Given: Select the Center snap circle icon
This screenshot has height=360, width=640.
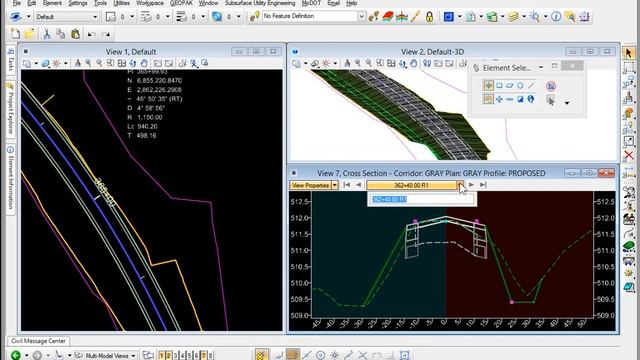Looking at the screenshot, I should pos(321,355).
